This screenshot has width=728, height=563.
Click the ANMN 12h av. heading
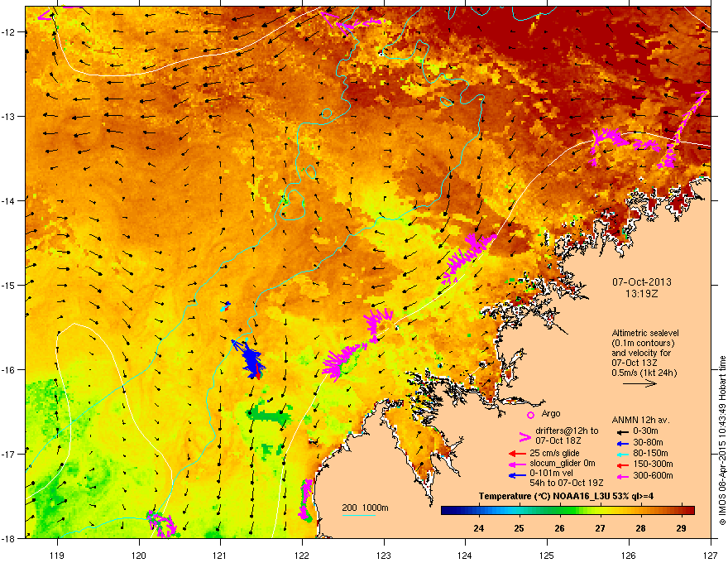(x=640, y=420)
